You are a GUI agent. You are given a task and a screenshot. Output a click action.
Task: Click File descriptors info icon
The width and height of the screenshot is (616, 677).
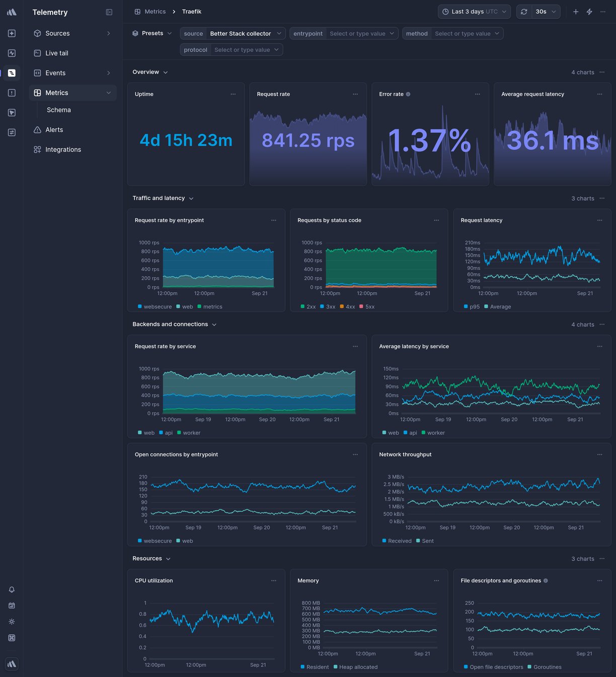coord(546,580)
